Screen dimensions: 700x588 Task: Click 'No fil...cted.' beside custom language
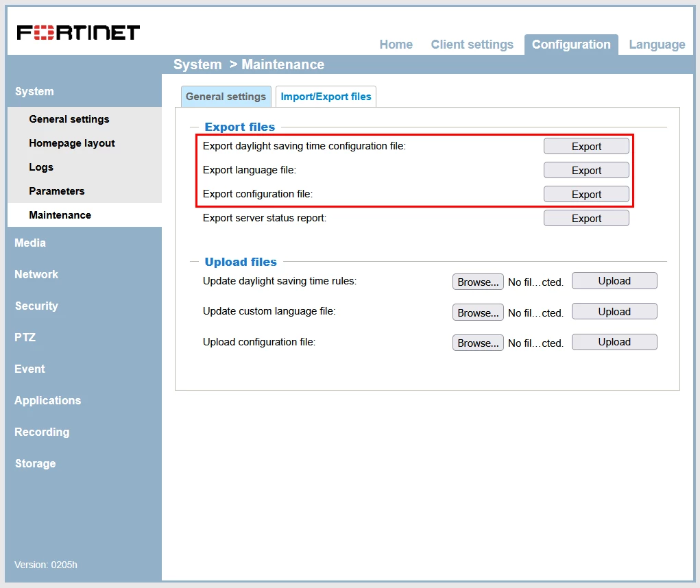(535, 313)
